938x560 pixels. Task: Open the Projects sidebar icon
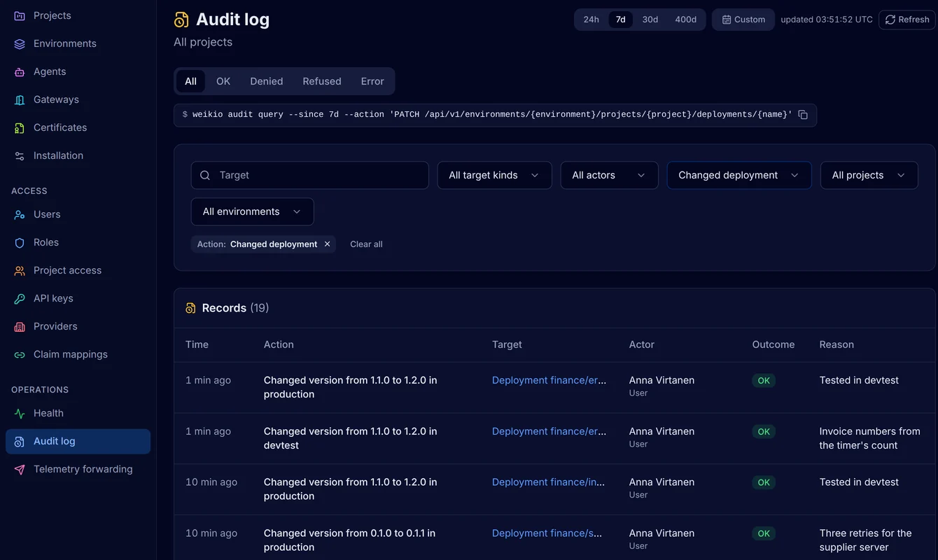point(20,15)
